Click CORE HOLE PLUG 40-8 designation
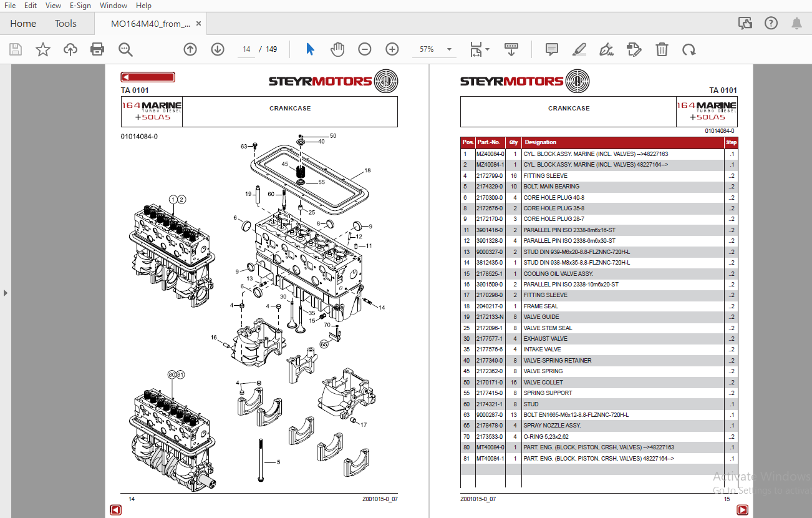 click(x=554, y=198)
